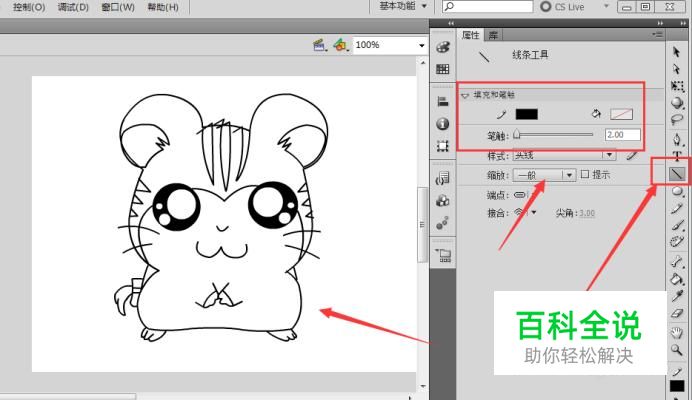Select the Eraser tool
Image resolution: width=692 pixels, height=400 pixels.
[x=677, y=313]
